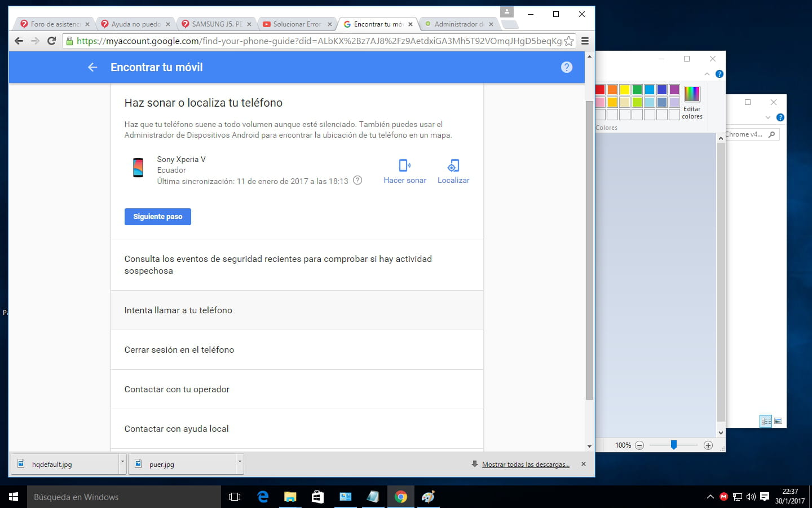
Task: Switch explorer to details view
Action: click(766, 421)
